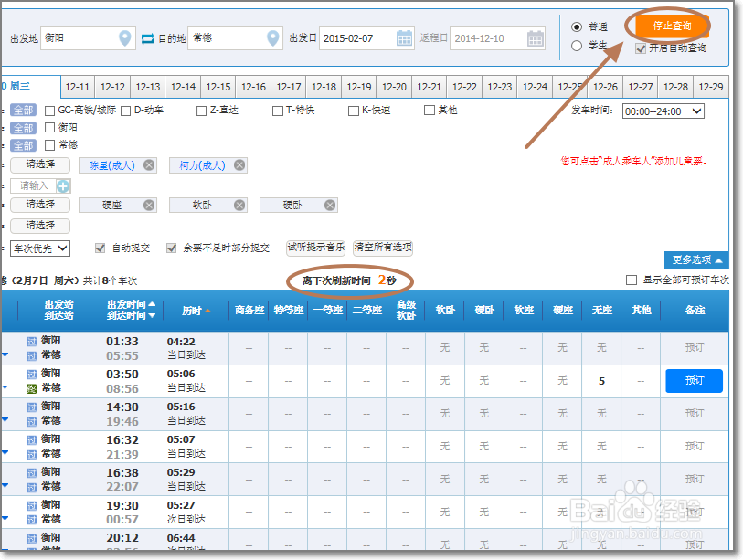This screenshot has width=743, height=560.
Task: Open the 车次优先 dropdown
Action: (x=38, y=247)
